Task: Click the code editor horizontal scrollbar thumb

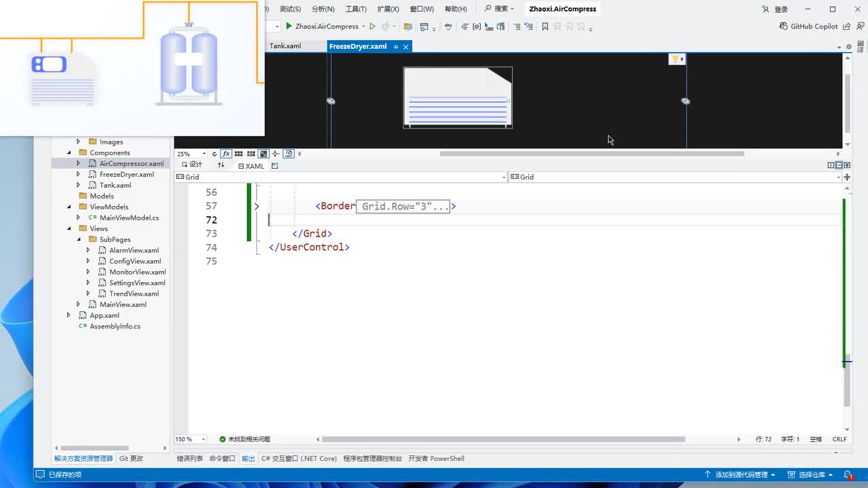Action: tap(503, 439)
